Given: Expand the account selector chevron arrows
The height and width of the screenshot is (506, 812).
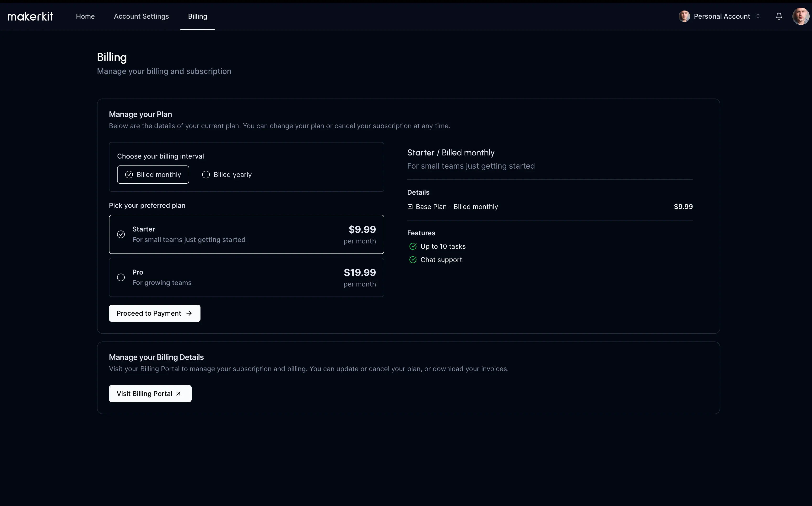Looking at the screenshot, I should (758, 16).
